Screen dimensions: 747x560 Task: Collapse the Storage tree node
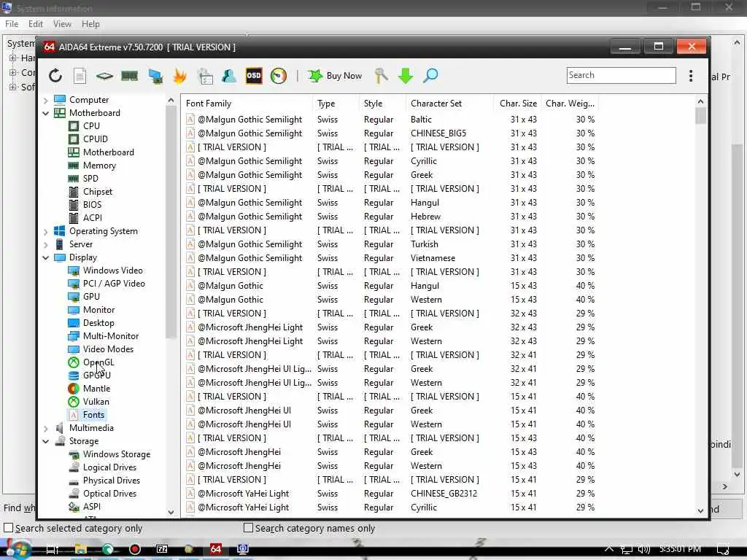tap(46, 441)
